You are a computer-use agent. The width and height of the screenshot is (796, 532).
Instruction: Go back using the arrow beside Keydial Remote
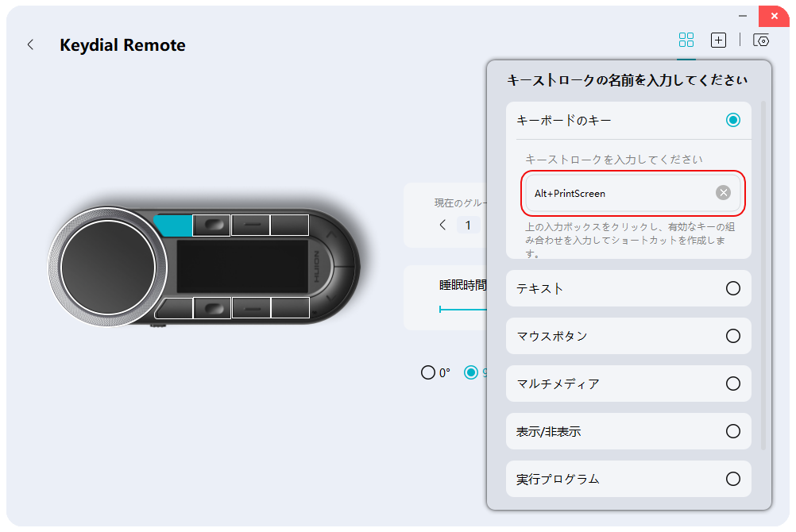pyautogui.click(x=31, y=44)
